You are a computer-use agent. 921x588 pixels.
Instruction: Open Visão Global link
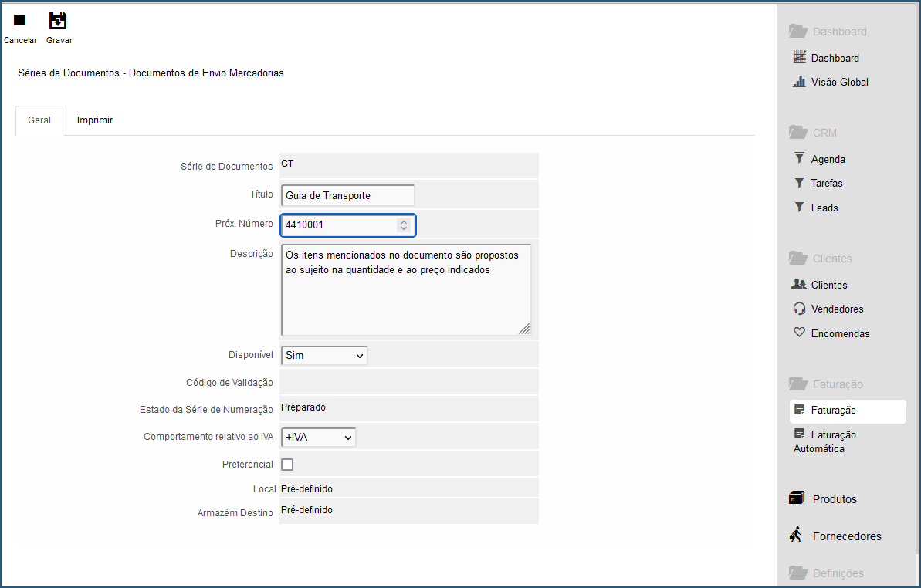click(839, 82)
